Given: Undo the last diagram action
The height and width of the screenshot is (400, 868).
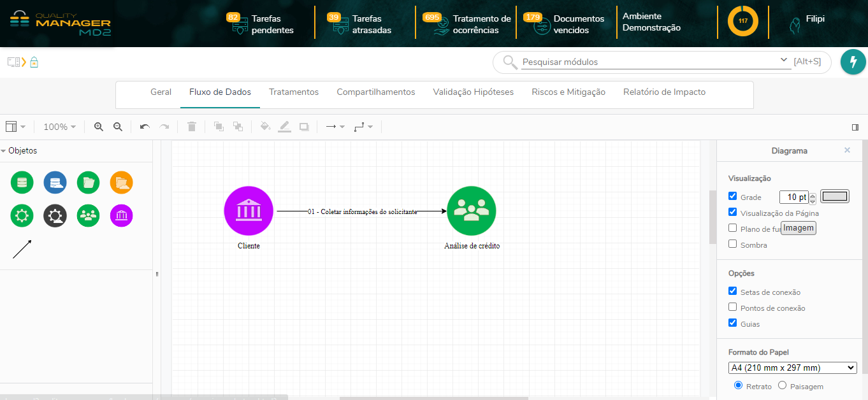Looking at the screenshot, I should [x=145, y=127].
